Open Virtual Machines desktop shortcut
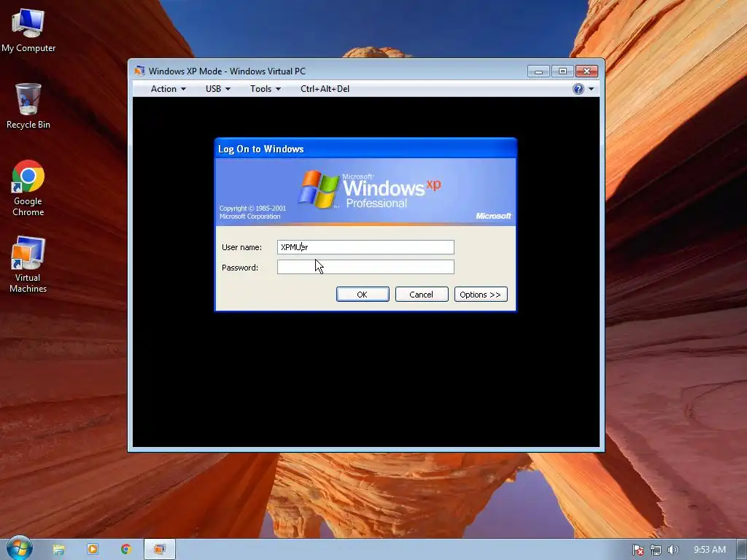 pyautogui.click(x=28, y=264)
